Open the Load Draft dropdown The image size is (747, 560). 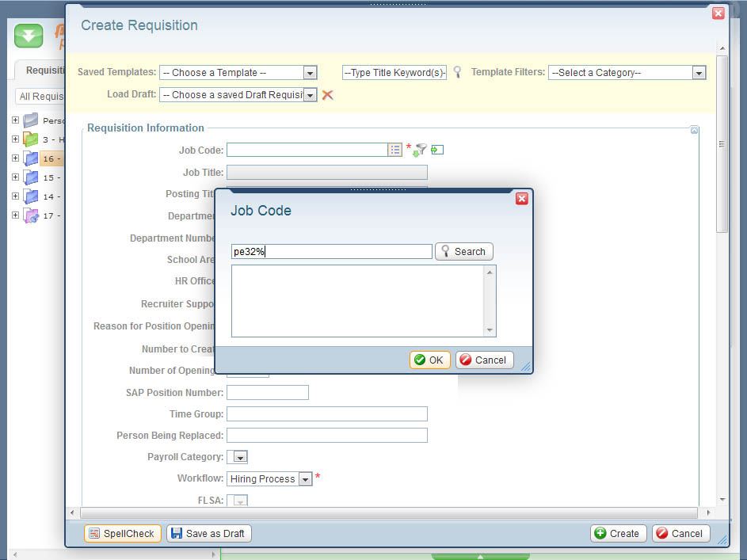pos(310,95)
